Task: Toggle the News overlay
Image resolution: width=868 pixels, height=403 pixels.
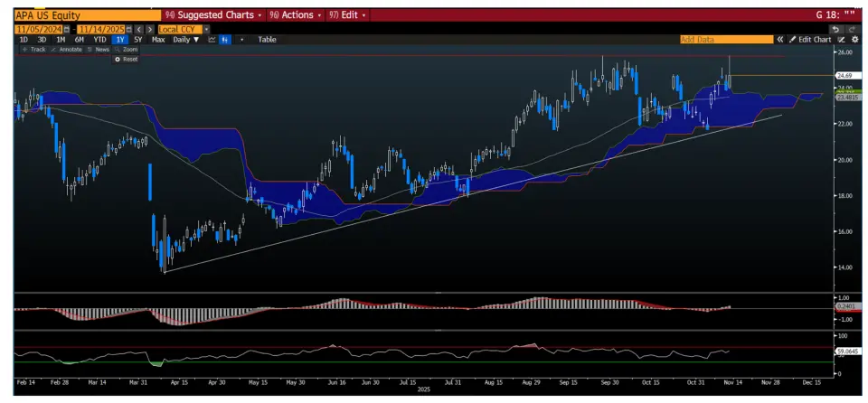Action: (x=99, y=49)
